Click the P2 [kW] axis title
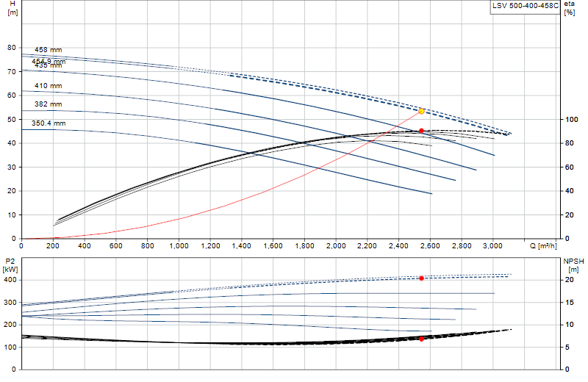This screenshot has height=382, width=588. tap(10, 265)
